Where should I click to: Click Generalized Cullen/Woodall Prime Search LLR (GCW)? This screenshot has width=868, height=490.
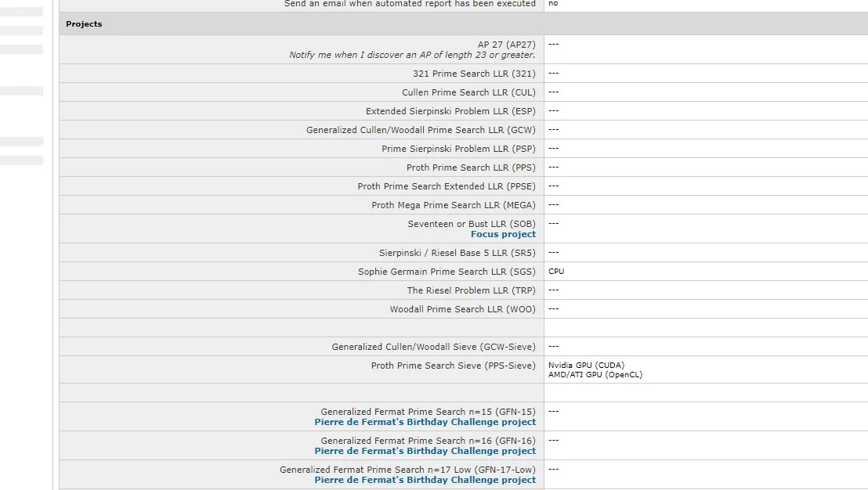421,130
